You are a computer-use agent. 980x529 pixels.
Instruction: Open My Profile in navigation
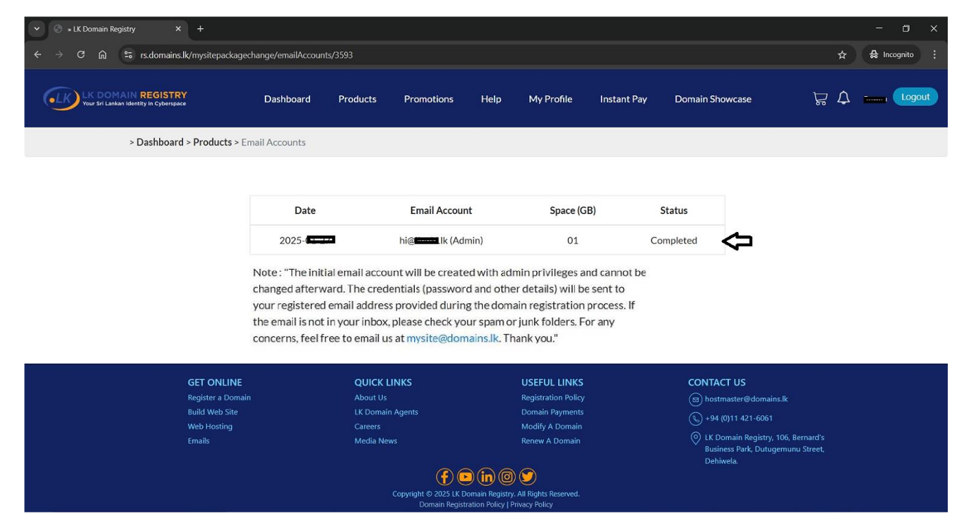(550, 99)
